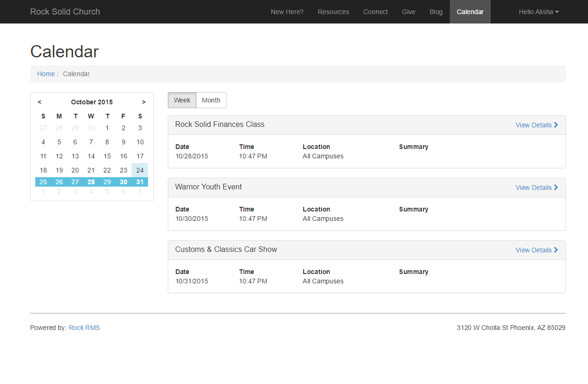Image resolution: width=588 pixels, height=384 pixels.
Task: Click chevron arrow on Warrior Youth Event
Action: point(556,188)
